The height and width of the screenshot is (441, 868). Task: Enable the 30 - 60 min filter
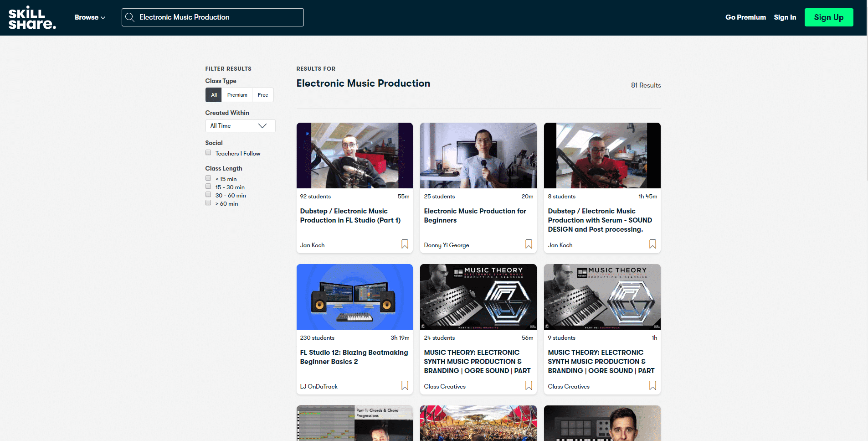(x=208, y=195)
